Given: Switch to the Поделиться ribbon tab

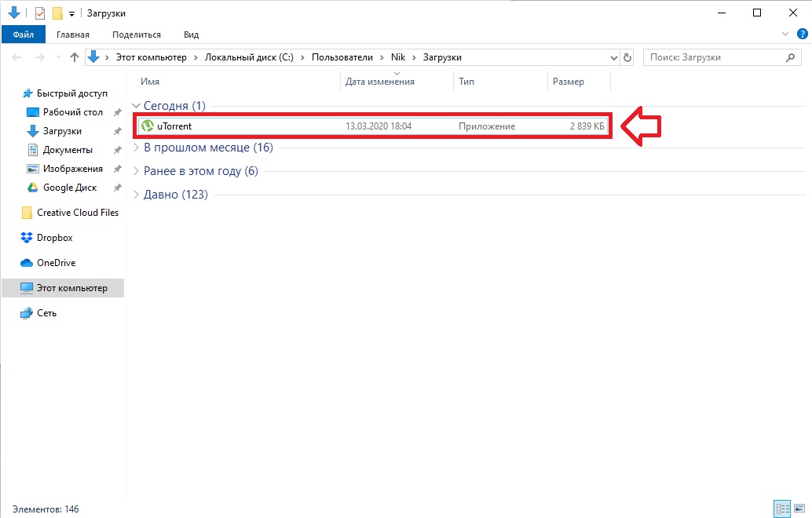Looking at the screenshot, I should pyautogui.click(x=136, y=35).
